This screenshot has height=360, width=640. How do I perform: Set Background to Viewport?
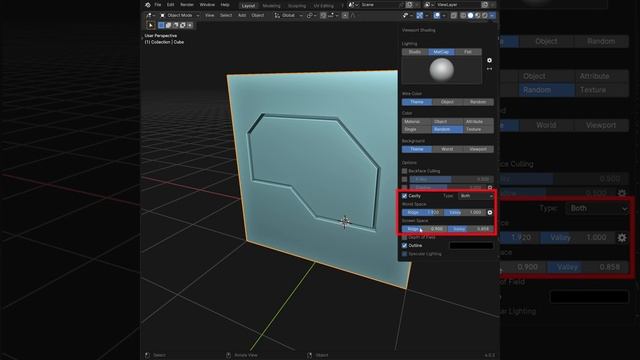point(478,149)
